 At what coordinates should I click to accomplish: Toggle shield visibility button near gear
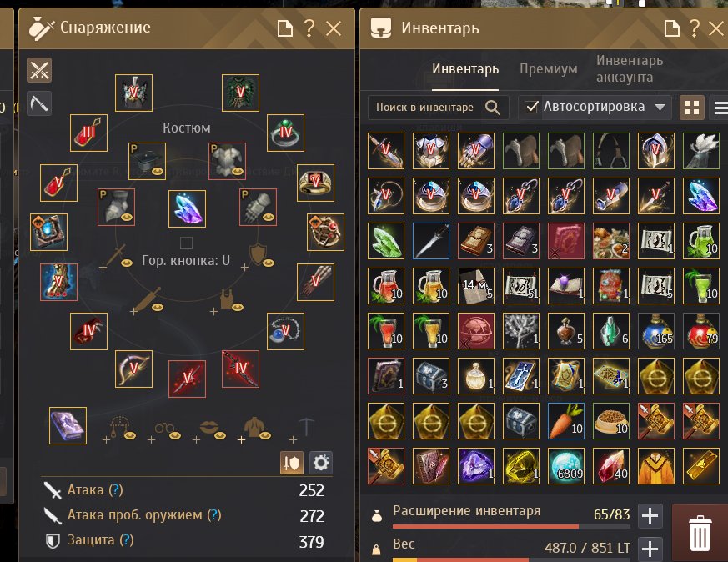click(292, 463)
